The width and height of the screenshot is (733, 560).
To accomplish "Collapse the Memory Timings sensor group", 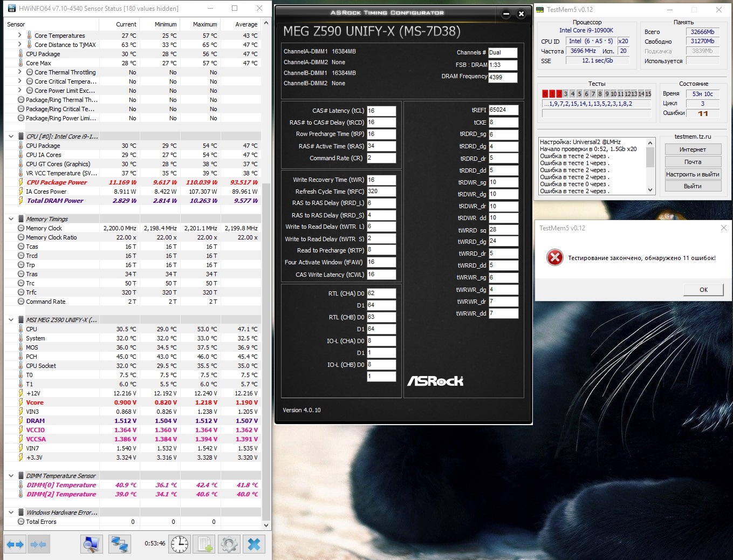I will 11,219.
